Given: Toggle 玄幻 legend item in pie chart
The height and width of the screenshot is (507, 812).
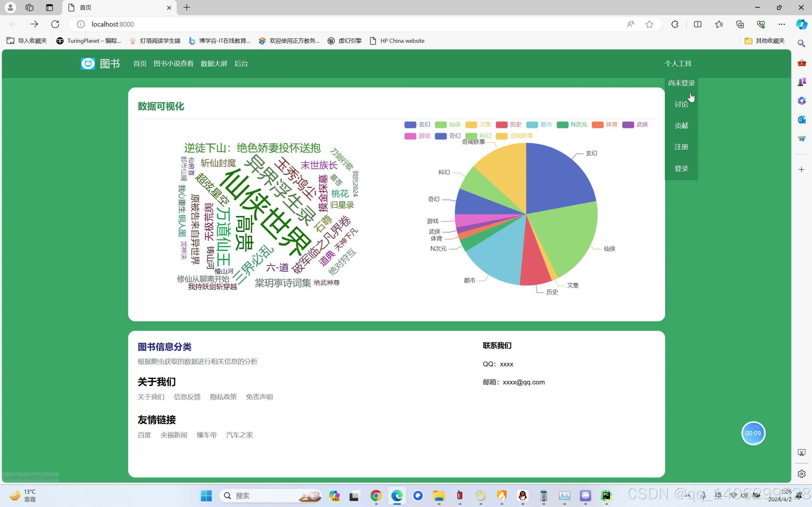Looking at the screenshot, I should click(x=417, y=125).
